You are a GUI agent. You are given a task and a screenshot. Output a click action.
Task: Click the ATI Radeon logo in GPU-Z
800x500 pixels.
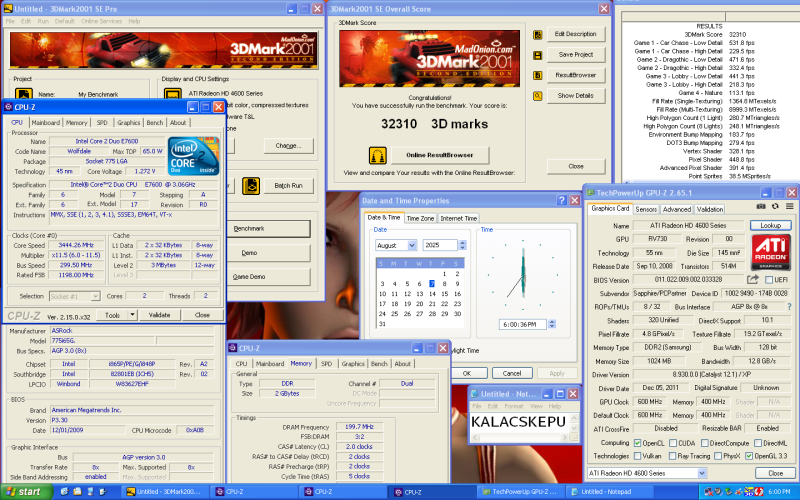(770, 252)
